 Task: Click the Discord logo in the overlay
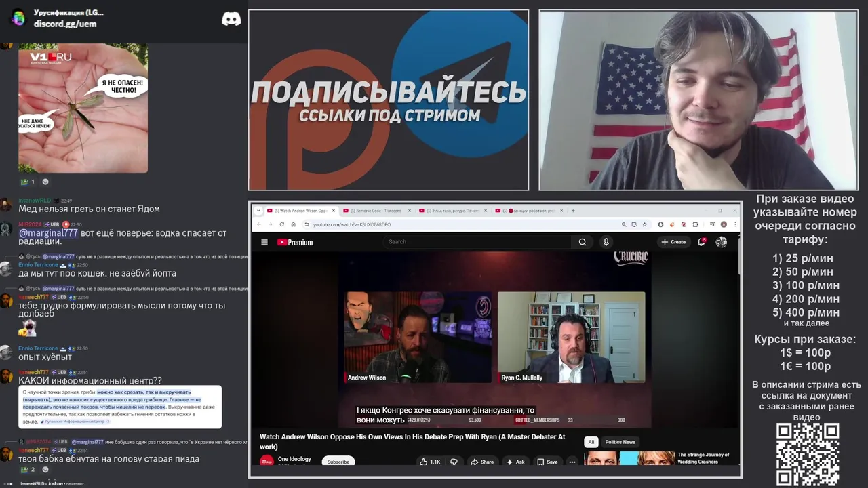pos(231,19)
